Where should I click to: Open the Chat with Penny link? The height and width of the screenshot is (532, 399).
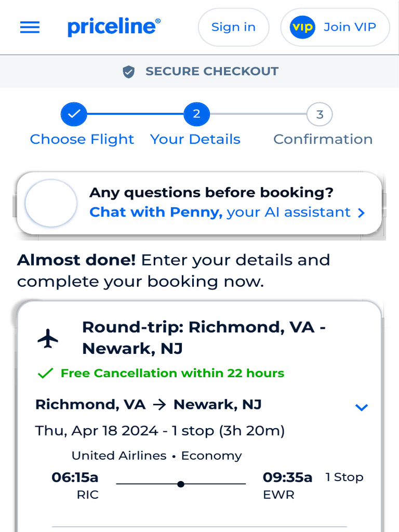click(x=156, y=212)
